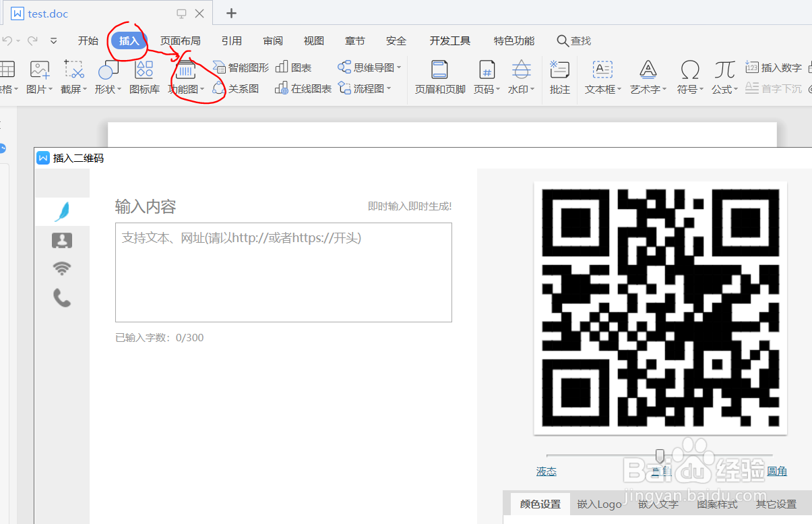Expand the 水印 dropdown arrow
The width and height of the screenshot is (812, 524).
point(532,90)
